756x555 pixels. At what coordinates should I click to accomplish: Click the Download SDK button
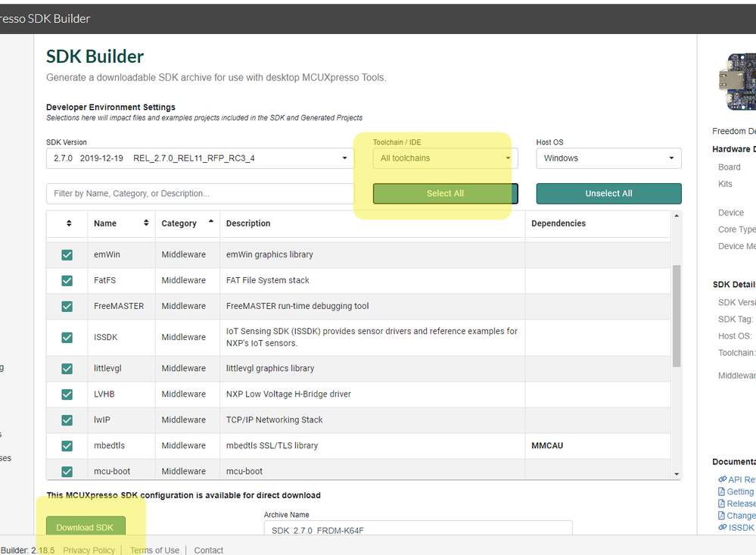[x=86, y=528]
